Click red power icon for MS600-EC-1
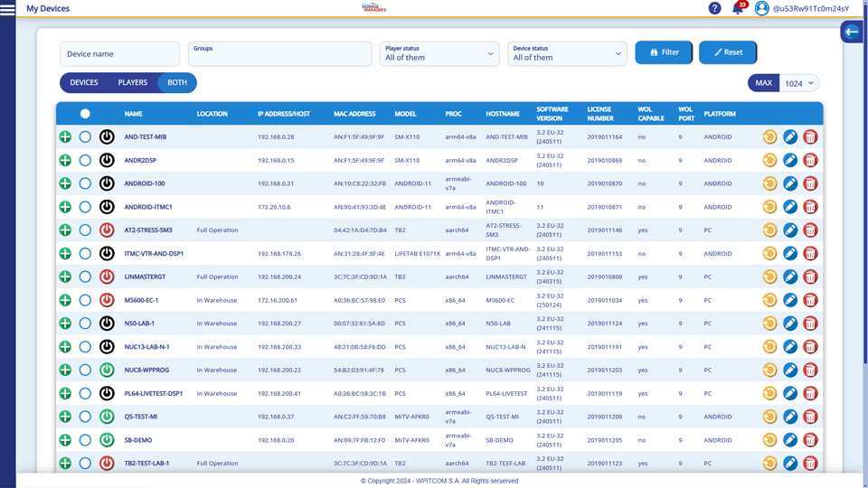The width and height of the screenshot is (868, 488). (107, 300)
